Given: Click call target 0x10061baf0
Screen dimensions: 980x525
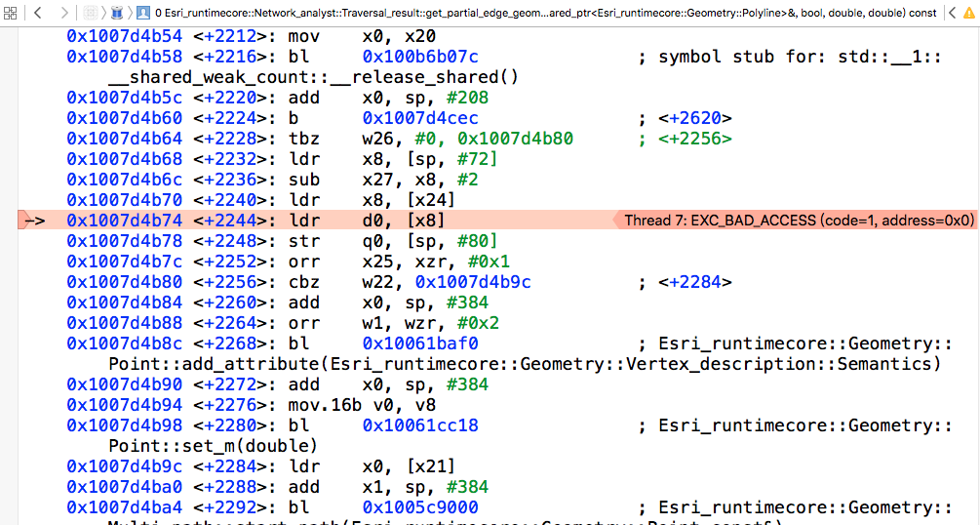Looking at the screenshot, I should [420, 343].
